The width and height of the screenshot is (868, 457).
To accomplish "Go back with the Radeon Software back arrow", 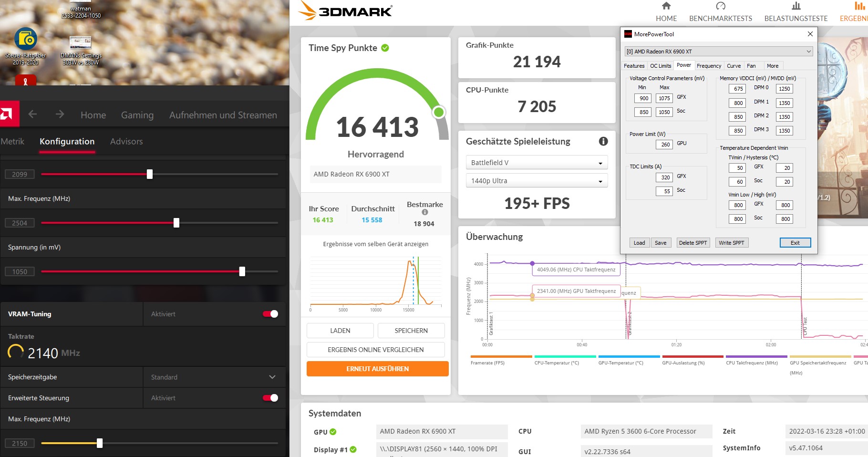I will pyautogui.click(x=32, y=114).
